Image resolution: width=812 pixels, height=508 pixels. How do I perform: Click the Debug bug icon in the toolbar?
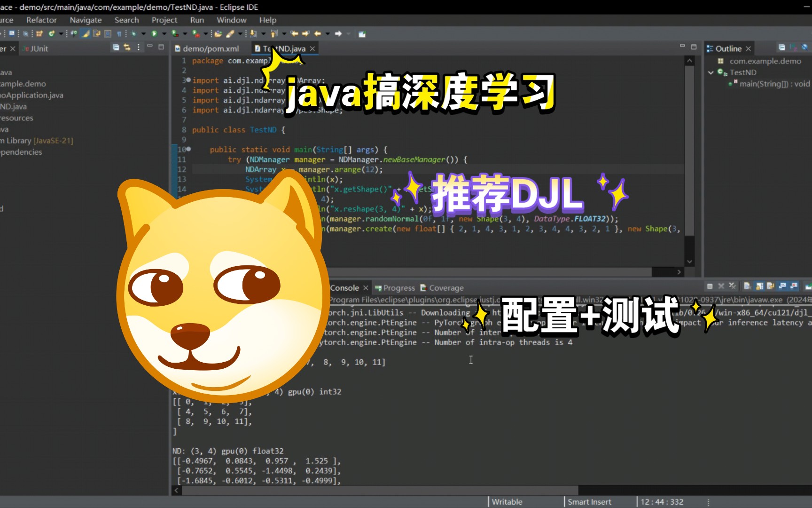(x=133, y=33)
